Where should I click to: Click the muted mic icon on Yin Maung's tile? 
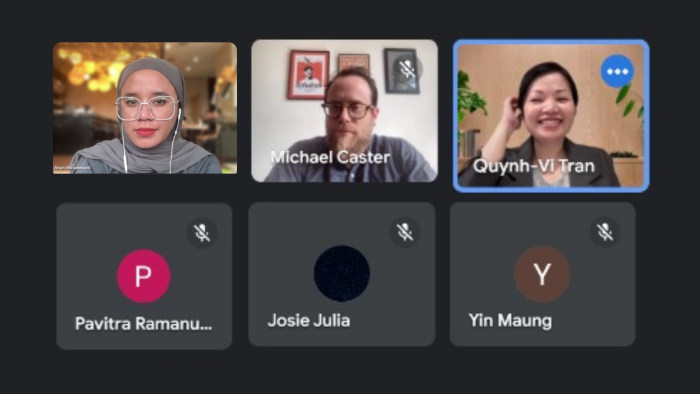605,232
